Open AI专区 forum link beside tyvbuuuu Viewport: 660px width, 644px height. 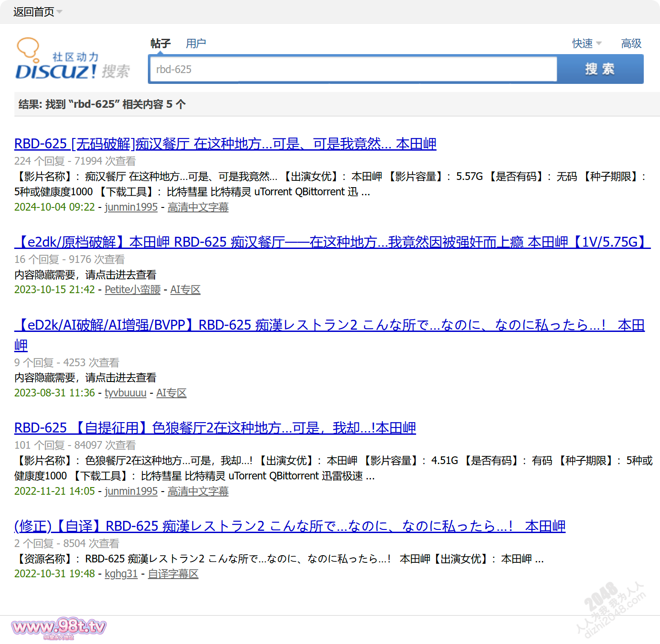(171, 393)
